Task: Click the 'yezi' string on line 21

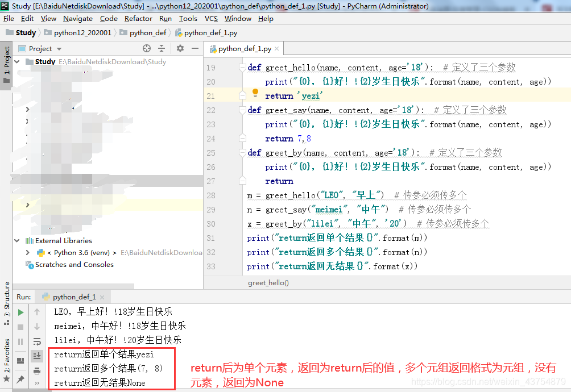Action: pyautogui.click(x=310, y=95)
